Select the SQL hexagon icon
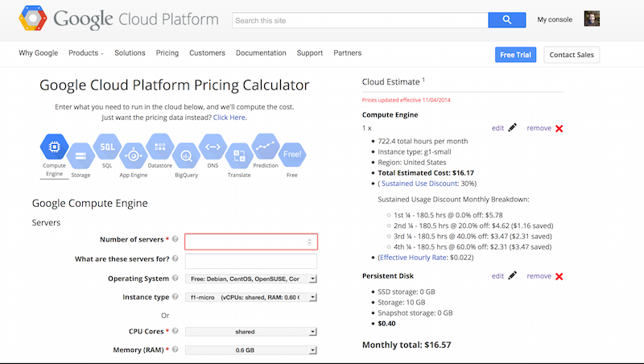Viewport: 644px width, 364px height. 107,147
